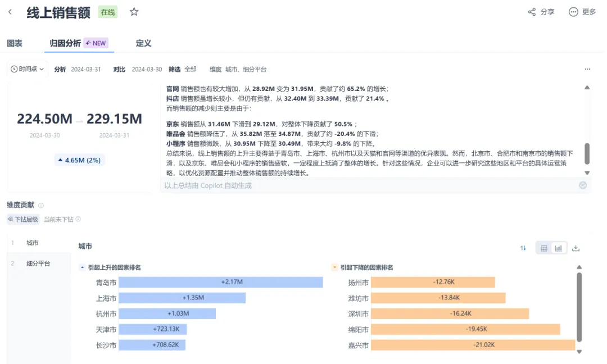Change the 筛选 filter set to 全部
The height and width of the screenshot is (364, 607).
[x=189, y=69]
